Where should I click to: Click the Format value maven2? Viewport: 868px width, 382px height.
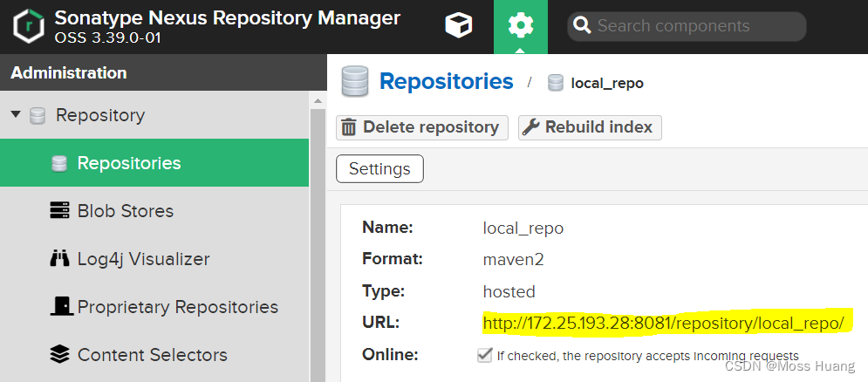click(x=513, y=259)
